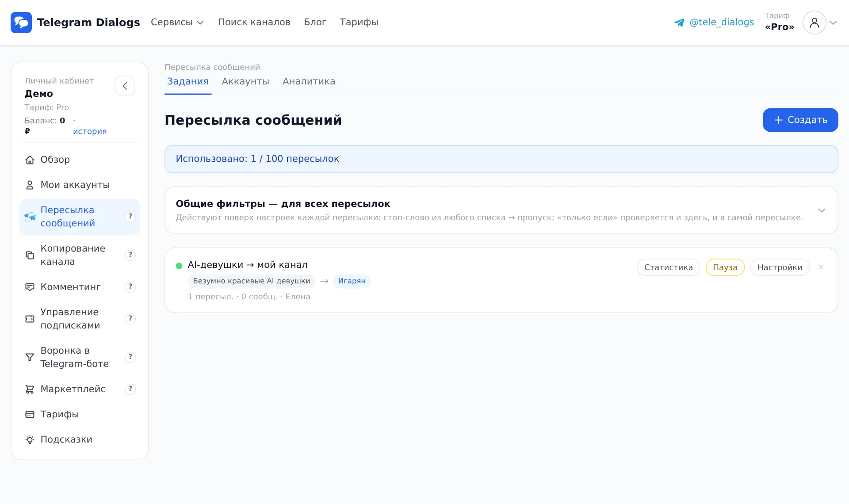The image size is (849, 504).
Task: Open help for Управление подписками
Action: pyautogui.click(x=130, y=319)
